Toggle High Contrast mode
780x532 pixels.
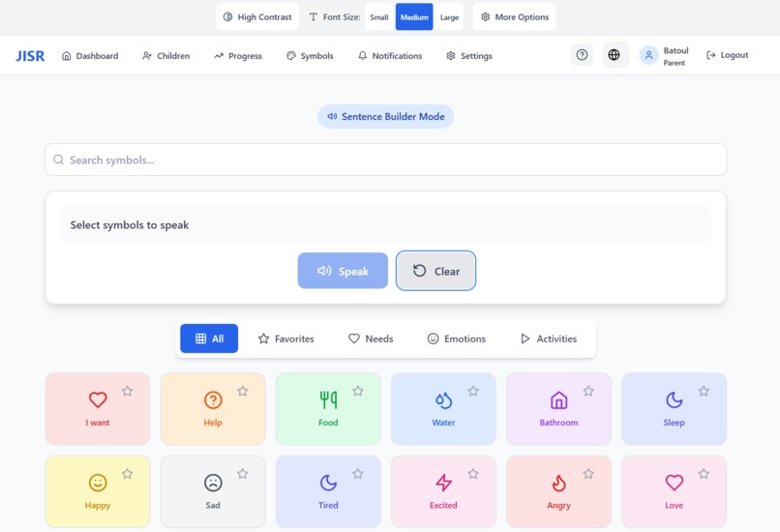tap(257, 16)
